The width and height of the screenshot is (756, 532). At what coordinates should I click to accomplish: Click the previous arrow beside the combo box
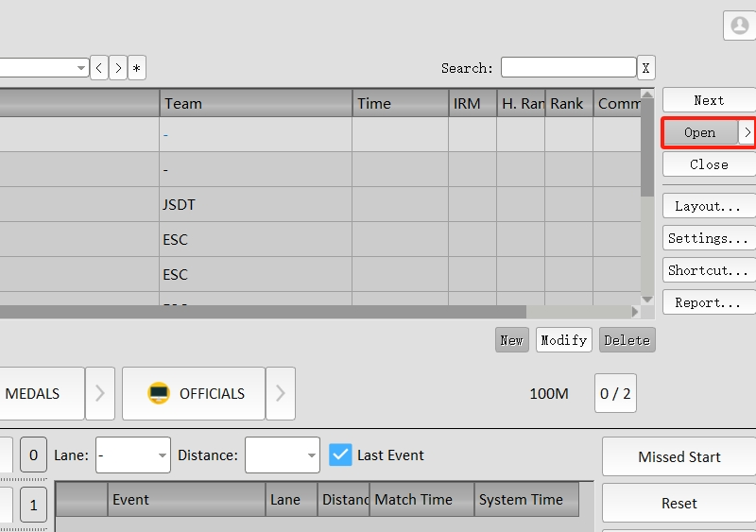tap(99, 68)
